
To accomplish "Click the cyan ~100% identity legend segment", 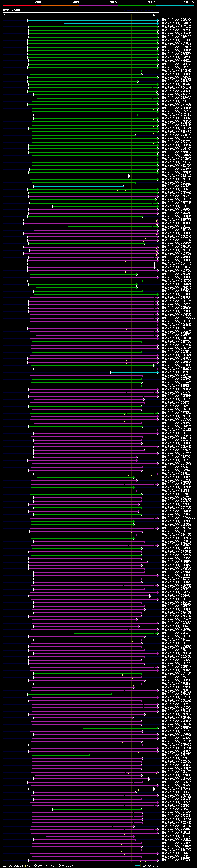I will (175, 6).
